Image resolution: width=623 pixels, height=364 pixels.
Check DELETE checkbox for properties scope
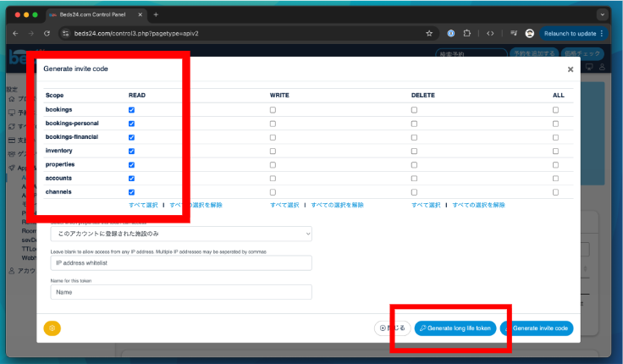click(x=414, y=164)
